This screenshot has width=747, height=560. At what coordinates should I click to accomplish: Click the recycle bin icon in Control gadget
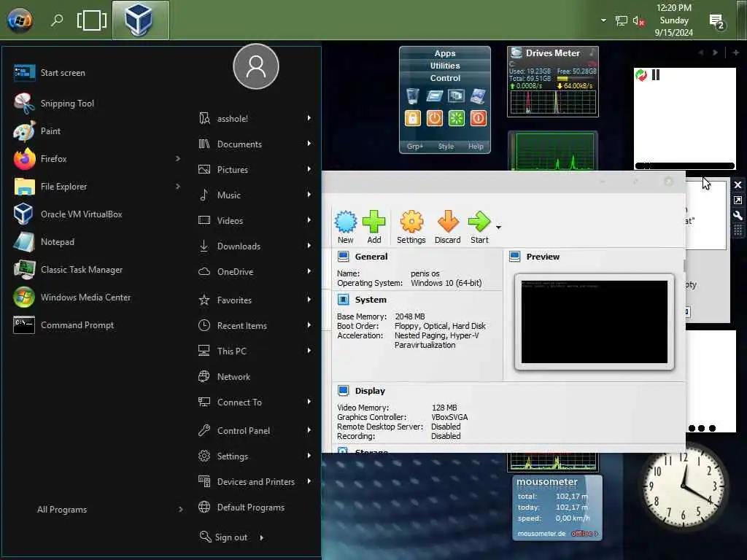(413, 96)
